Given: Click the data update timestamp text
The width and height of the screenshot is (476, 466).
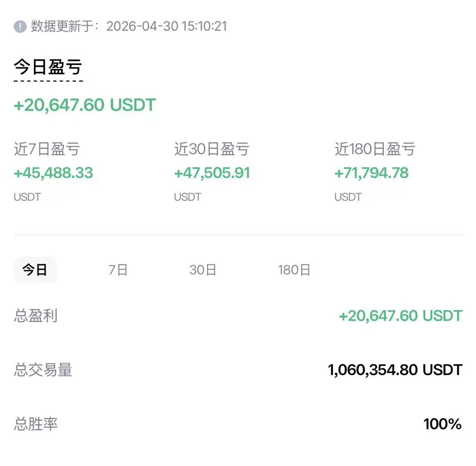Looking at the screenshot, I should click(x=129, y=26).
